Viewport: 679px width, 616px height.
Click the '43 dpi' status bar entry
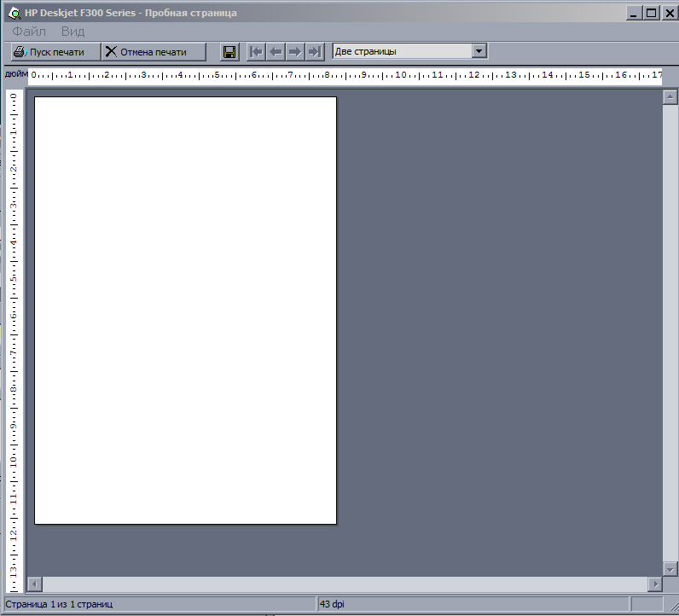332,604
